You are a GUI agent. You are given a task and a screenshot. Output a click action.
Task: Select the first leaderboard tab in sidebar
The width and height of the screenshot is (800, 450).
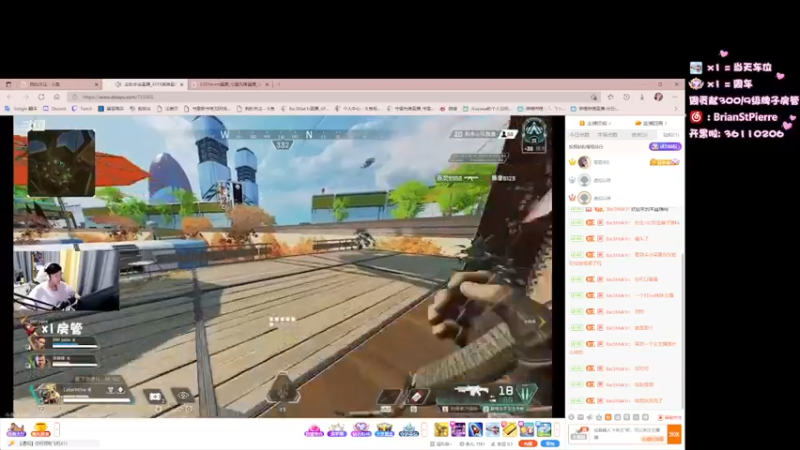pyautogui.click(x=579, y=135)
